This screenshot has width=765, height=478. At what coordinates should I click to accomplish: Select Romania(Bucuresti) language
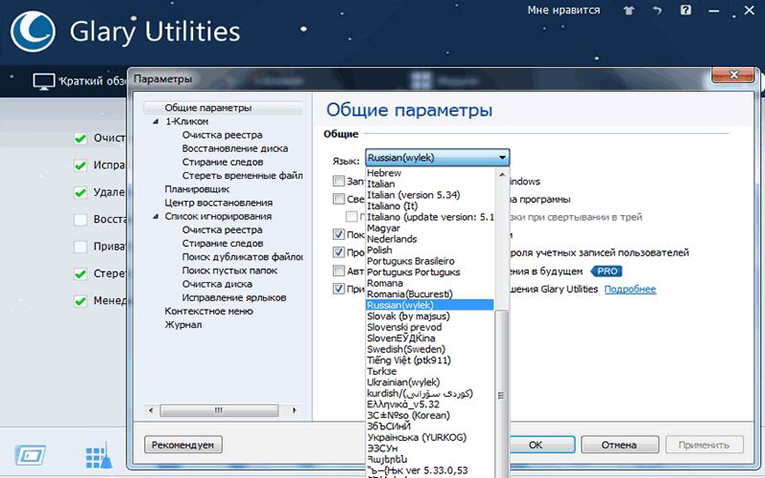(x=410, y=294)
